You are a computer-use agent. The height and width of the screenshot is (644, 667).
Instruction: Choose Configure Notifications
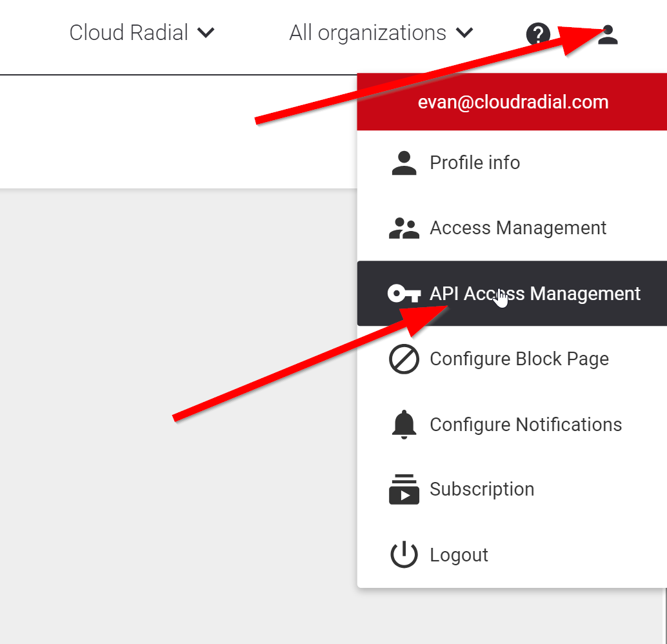coord(526,424)
